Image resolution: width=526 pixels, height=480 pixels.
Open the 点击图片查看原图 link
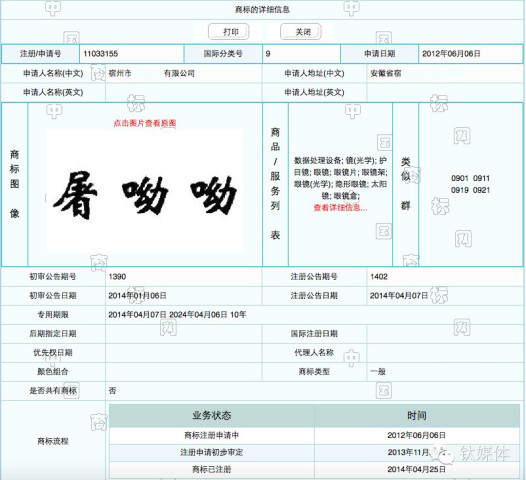(x=145, y=123)
